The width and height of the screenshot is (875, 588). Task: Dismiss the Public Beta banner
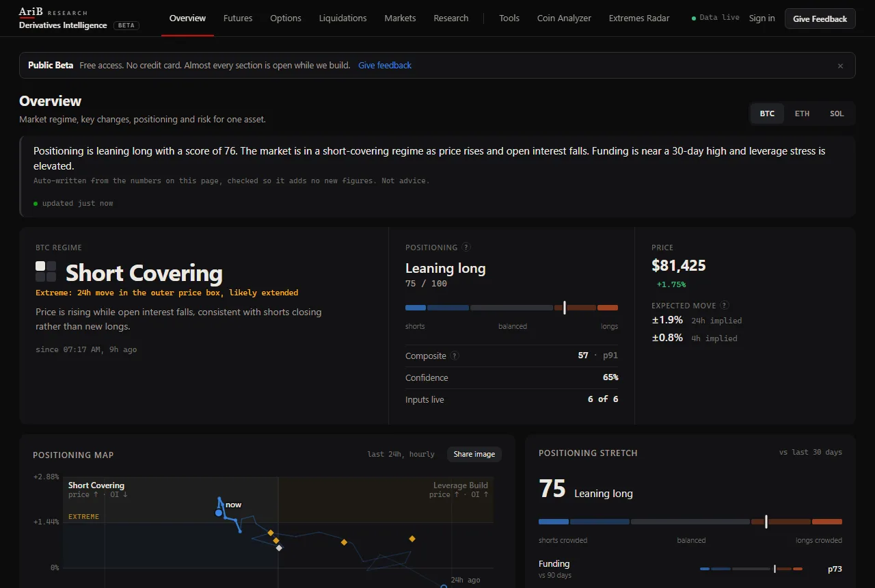click(x=840, y=66)
